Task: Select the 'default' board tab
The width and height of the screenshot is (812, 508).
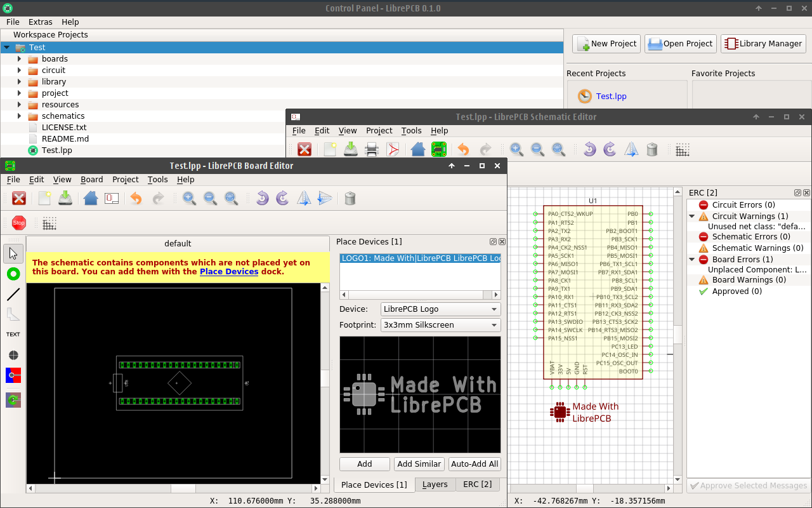Action: tap(178, 244)
